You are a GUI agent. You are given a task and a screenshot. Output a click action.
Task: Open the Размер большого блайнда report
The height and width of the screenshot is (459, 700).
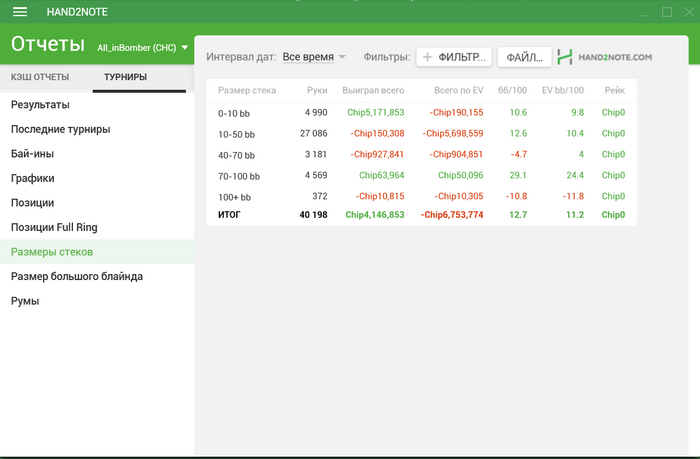click(97, 276)
